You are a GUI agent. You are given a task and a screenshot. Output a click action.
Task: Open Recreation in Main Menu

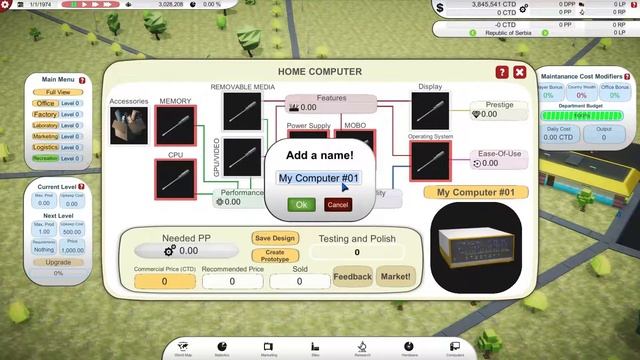coord(45,158)
